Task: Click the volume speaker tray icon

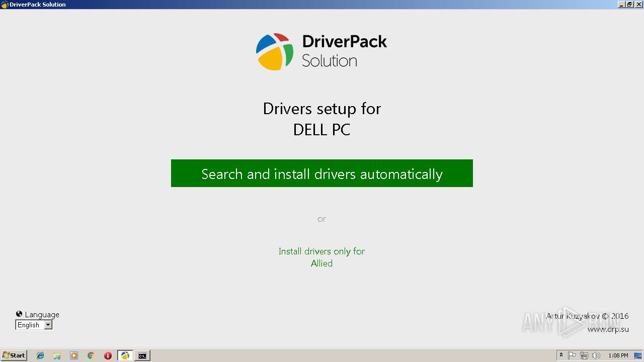Action: pos(596,355)
